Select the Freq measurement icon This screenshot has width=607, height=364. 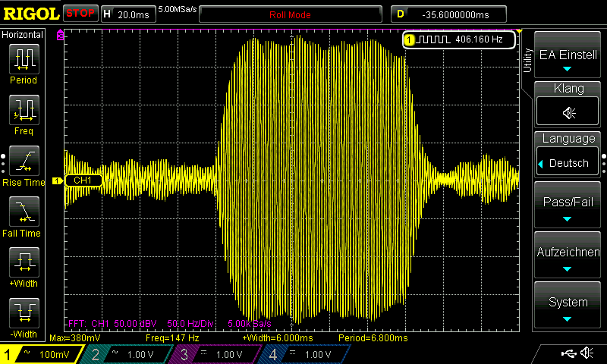24,111
